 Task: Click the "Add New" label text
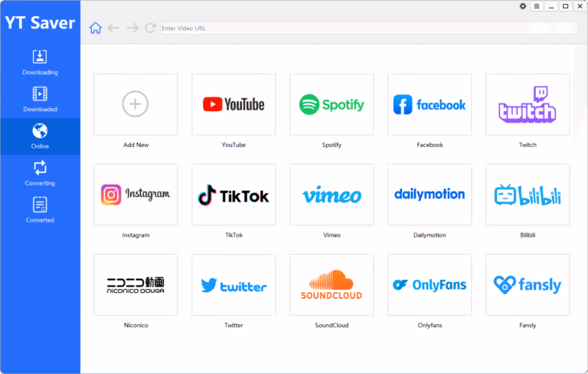pos(136,145)
